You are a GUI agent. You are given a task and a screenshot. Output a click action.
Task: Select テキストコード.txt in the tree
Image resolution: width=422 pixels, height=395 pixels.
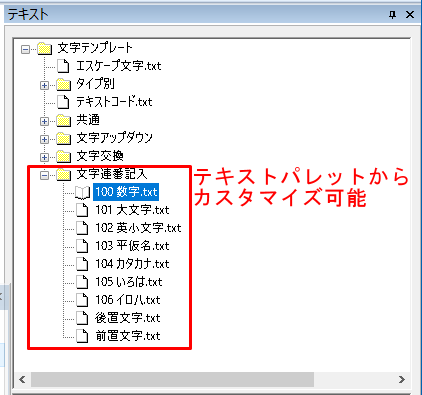click(114, 102)
